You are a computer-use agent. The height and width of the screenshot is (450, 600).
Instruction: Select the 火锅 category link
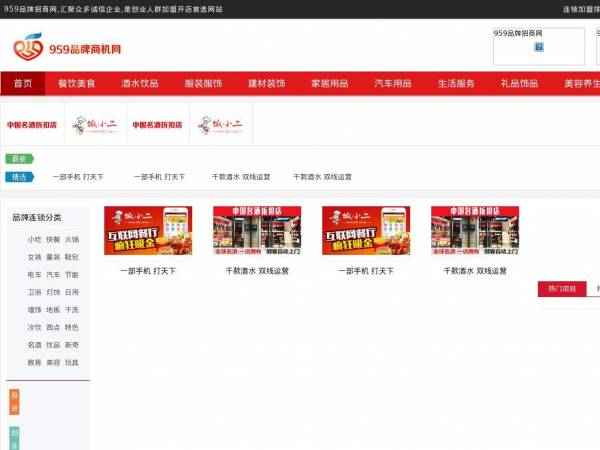point(72,240)
